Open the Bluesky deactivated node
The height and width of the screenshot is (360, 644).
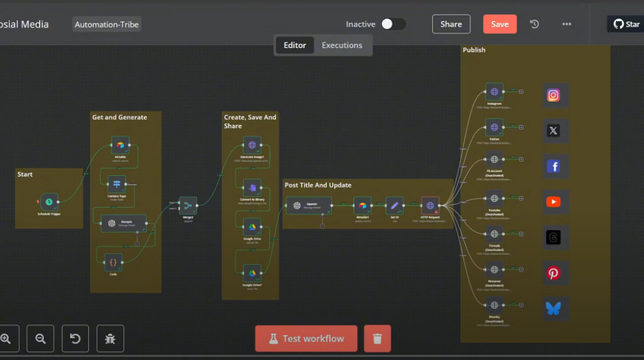(494, 305)
